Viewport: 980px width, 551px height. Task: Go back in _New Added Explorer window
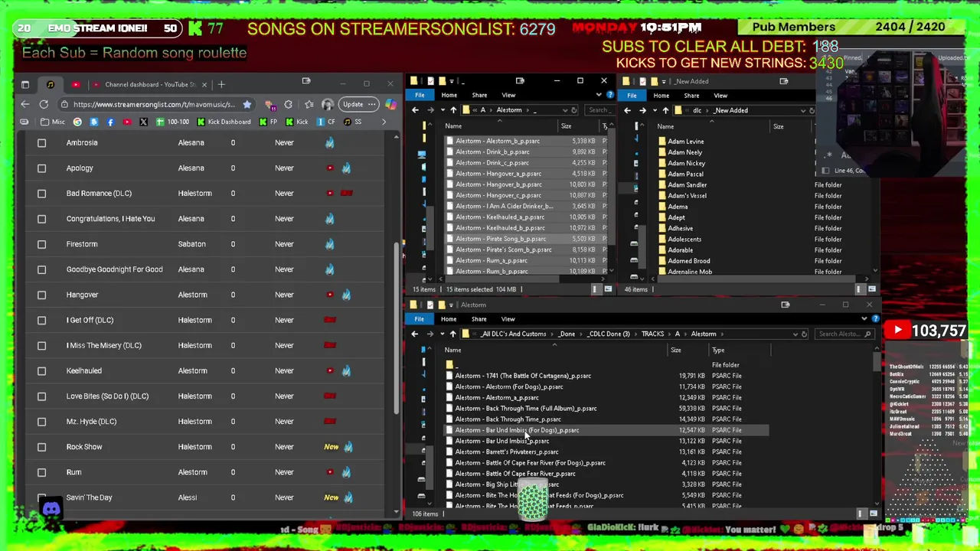[627, 110]
